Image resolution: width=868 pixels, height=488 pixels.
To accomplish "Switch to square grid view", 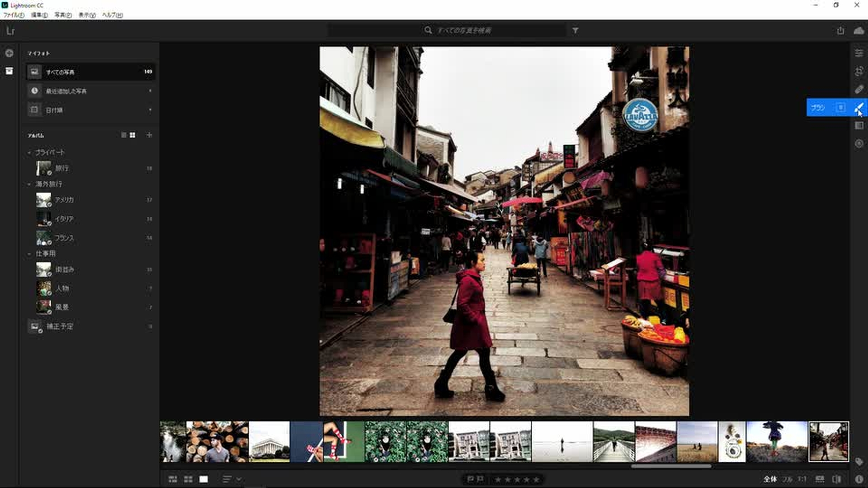I will click(188, 479).
